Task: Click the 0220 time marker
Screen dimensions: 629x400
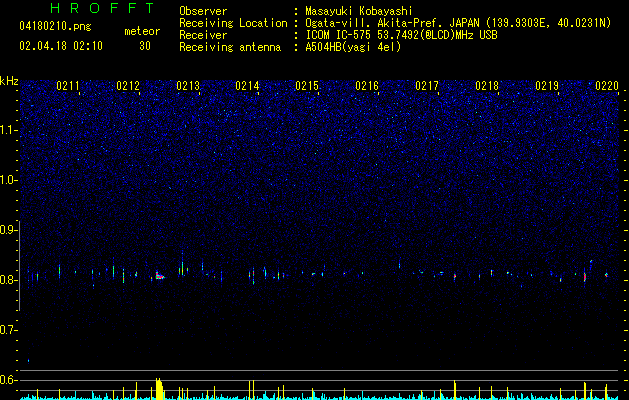Action: [607, 86]
